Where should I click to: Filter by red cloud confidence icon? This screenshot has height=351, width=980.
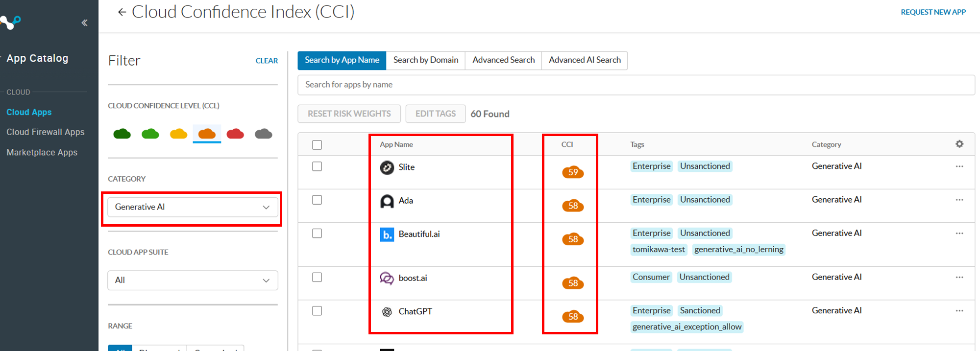[x=235, y=134]
